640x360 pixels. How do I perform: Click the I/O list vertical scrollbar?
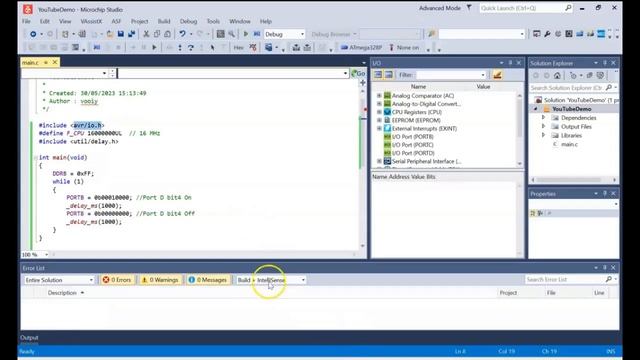[520, 118]
